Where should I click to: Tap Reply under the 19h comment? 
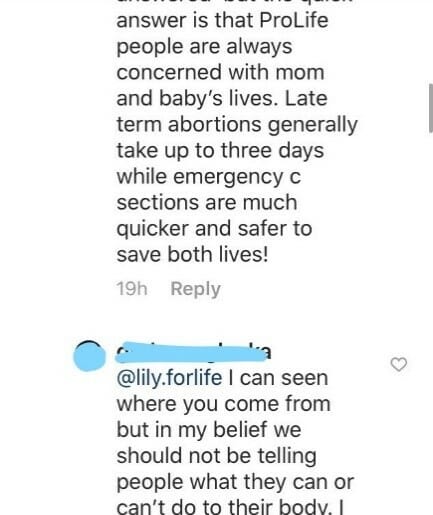tap(195, 289)
